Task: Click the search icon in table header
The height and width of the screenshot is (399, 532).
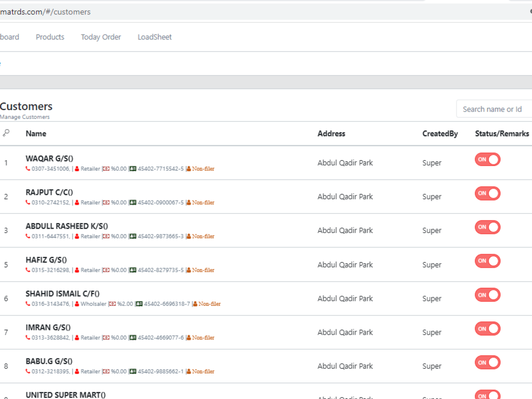Action: click(x=6, y=133)
